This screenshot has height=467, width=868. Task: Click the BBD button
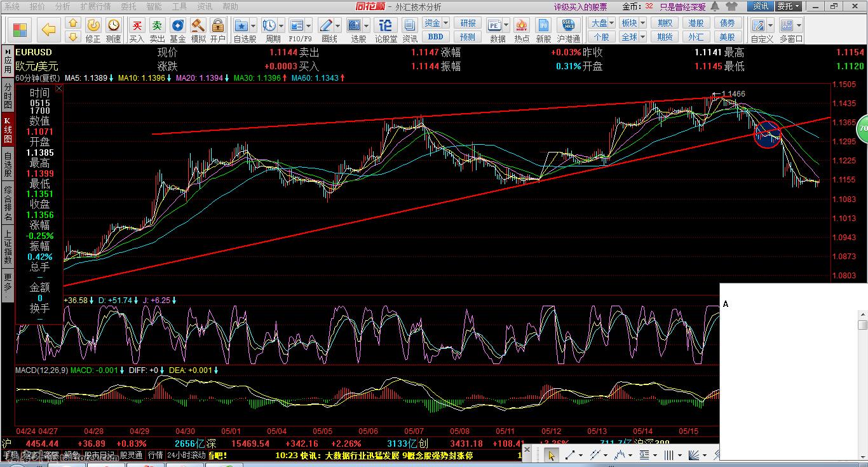tap(436, 37)
